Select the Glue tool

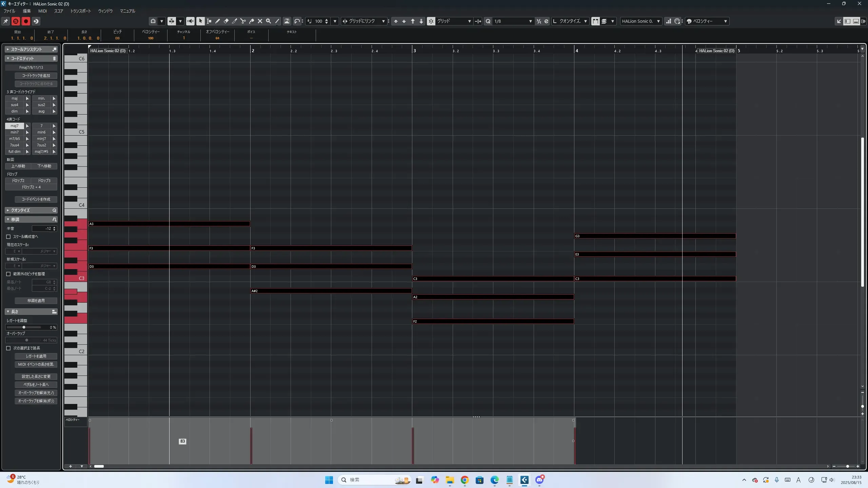(252, 21)
